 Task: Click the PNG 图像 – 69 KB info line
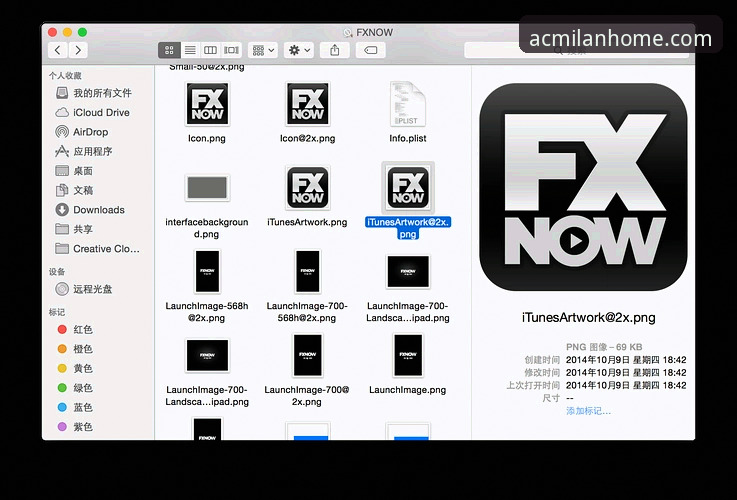604,347
